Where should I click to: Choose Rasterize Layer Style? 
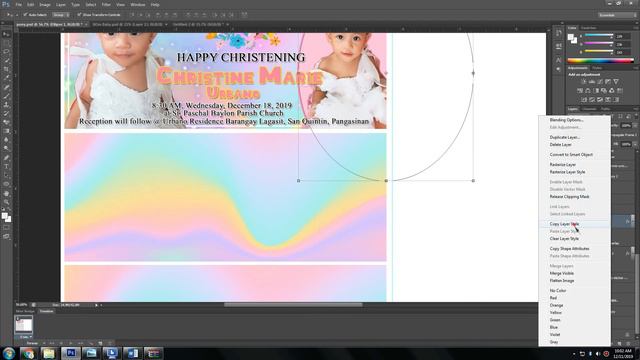[567, 172]
